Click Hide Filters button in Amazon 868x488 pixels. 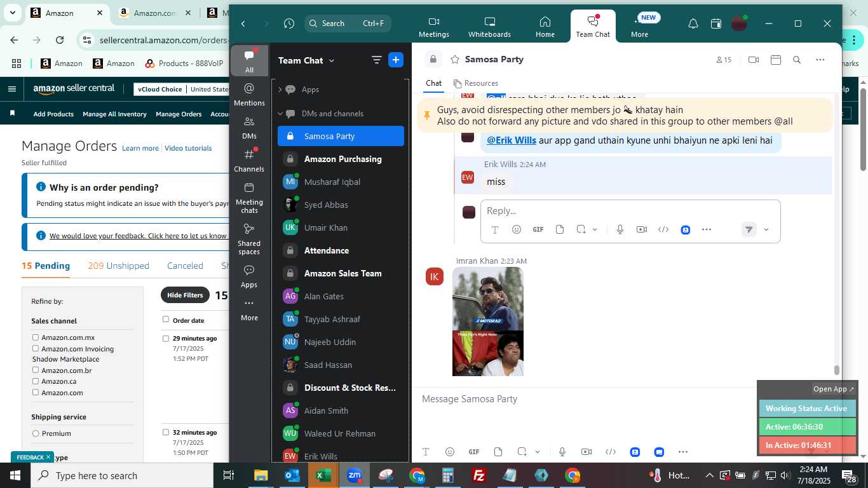coord(185,295)
